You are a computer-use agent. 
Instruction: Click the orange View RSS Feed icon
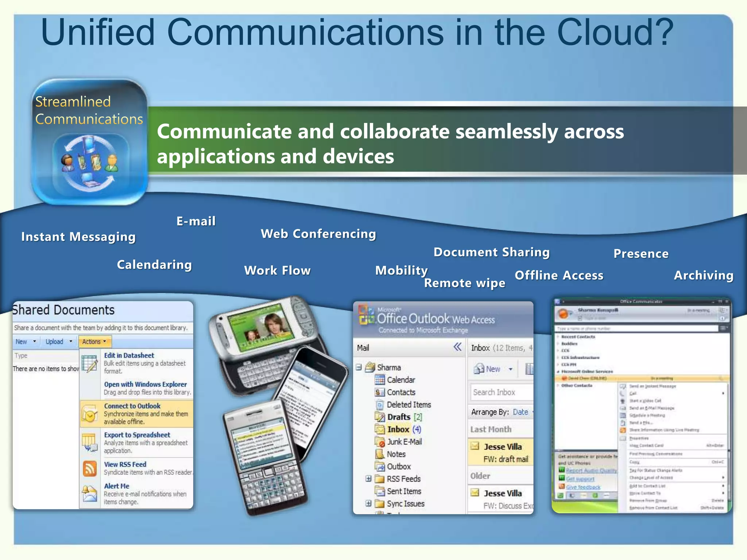coord(89,468)
